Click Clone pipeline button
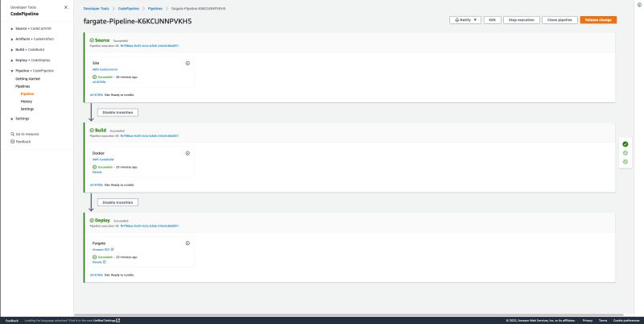Screen dimensions: 644x324 pos(559,19)
